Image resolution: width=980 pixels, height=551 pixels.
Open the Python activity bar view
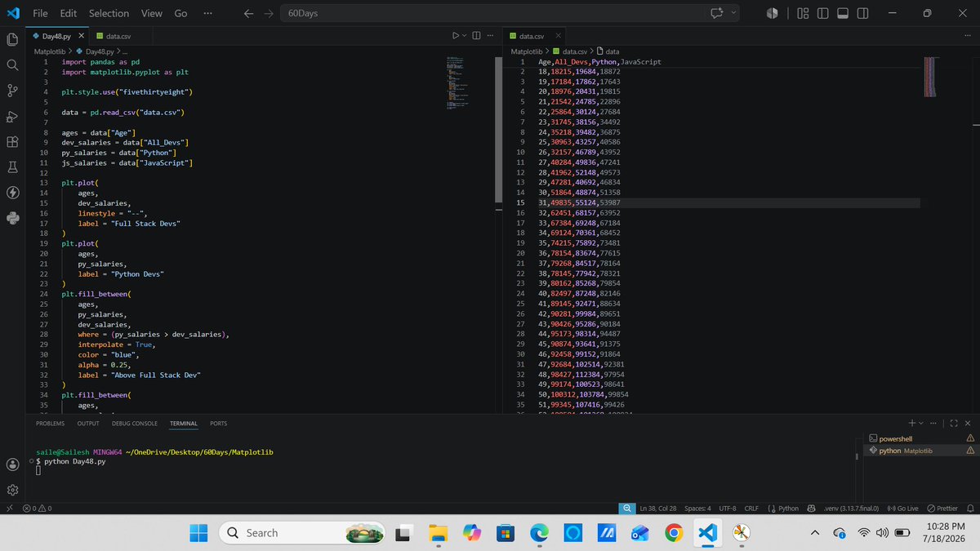click(x=12, y=218)
